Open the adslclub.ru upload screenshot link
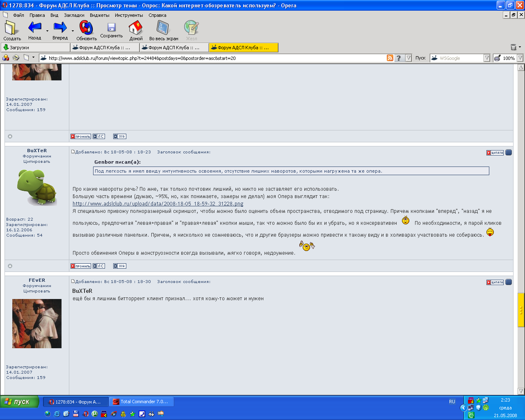Image resolution: width=525 pixels, height=420 pixels. [158, 203]
